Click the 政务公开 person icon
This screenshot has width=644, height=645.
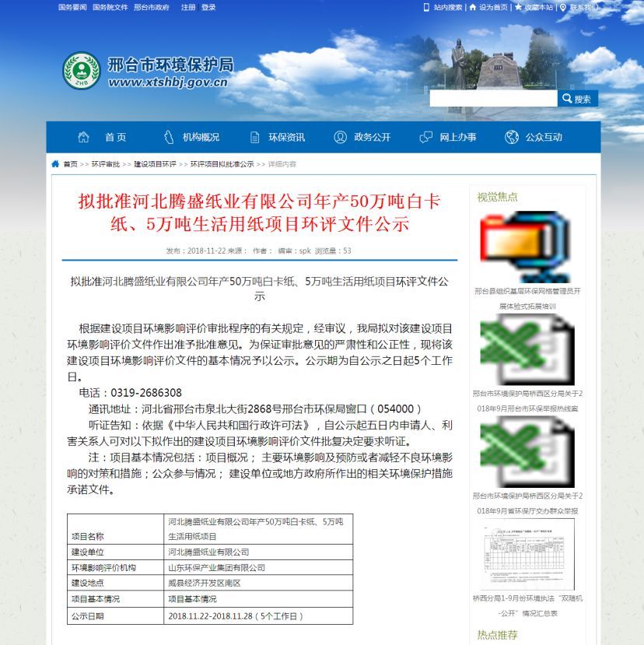pos(340,137)
